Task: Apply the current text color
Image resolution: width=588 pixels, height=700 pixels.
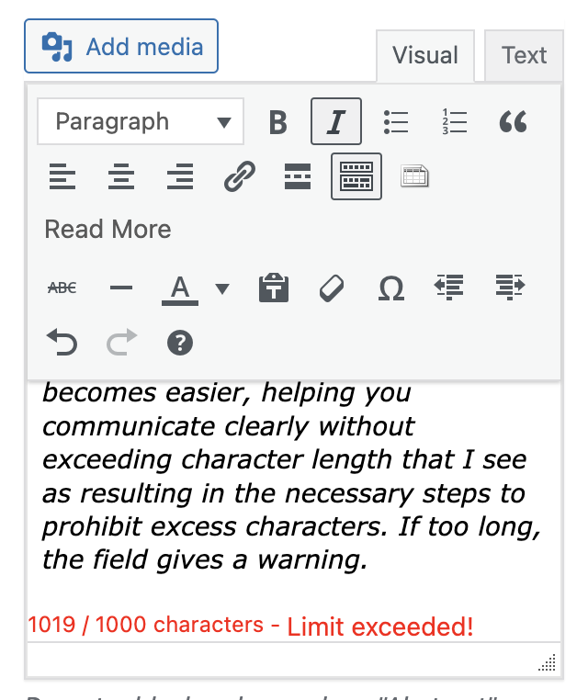Action: pyautogui.click(x=180, y=288)
